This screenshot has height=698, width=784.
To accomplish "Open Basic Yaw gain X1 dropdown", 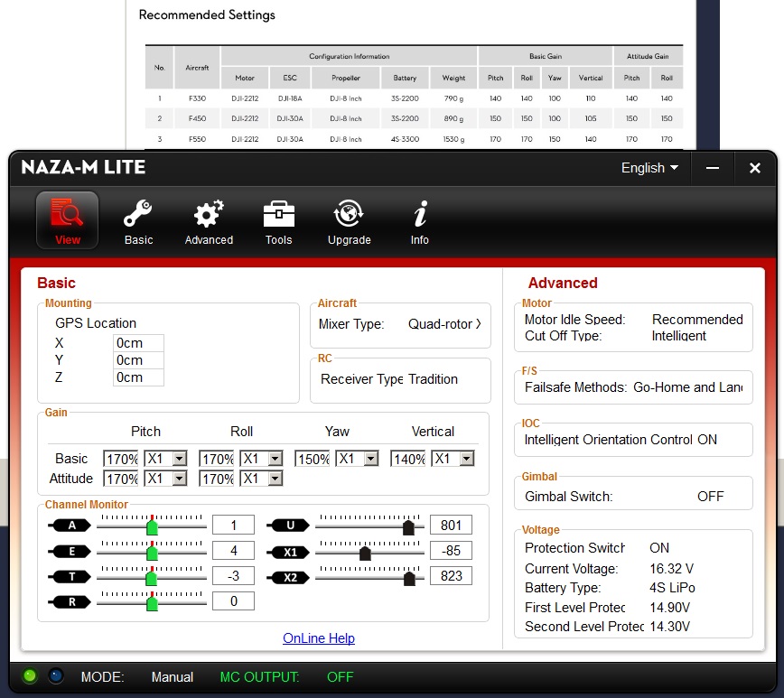I will click(x=358, y=459).
